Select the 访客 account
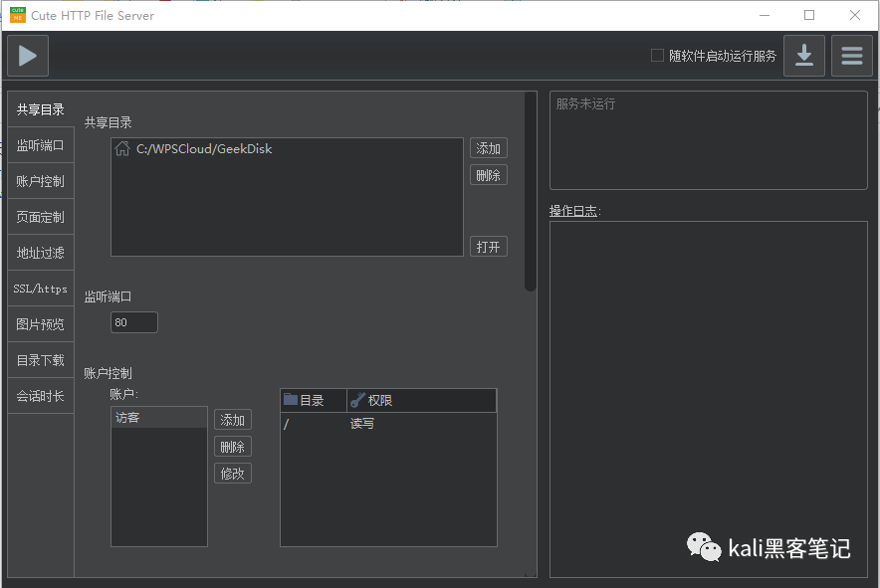This screenshot has width=880, height=588. tap(159, 418)
